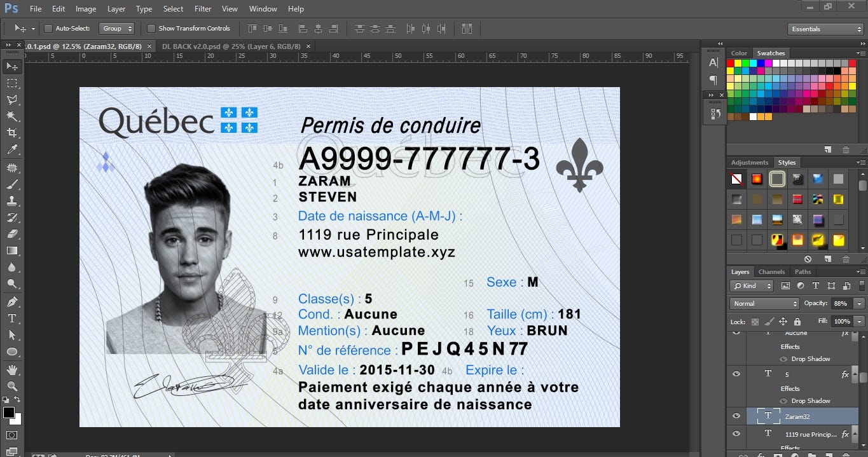This screenshot has height=457, width=868.
Task: Select the Ellipse shape tool
Action: (12, 351)
